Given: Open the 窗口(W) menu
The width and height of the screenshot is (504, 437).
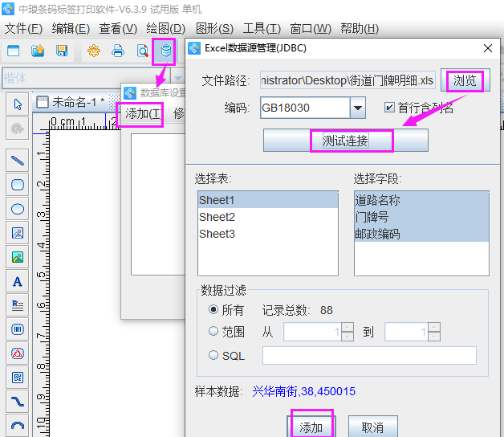Looking at the screenshot, I should 310,29.
